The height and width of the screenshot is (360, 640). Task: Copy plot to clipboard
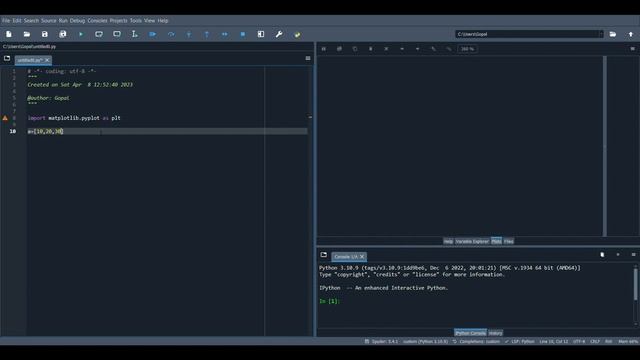tap(355, 49)
